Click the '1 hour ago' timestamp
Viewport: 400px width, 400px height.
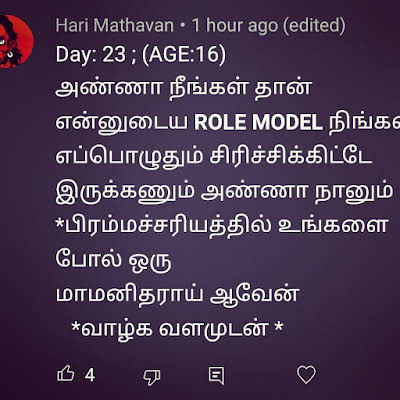pyautogui.click(x=235, y=25)
